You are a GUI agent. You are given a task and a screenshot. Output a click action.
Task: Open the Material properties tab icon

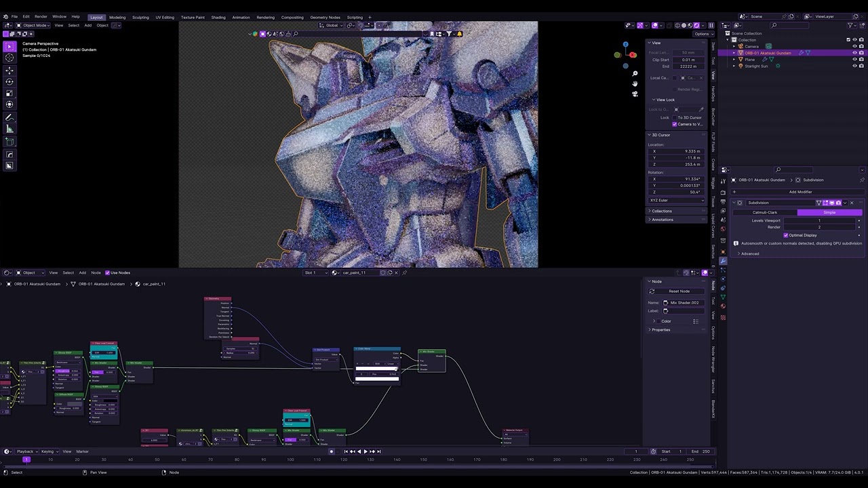(x=723, y=308)
